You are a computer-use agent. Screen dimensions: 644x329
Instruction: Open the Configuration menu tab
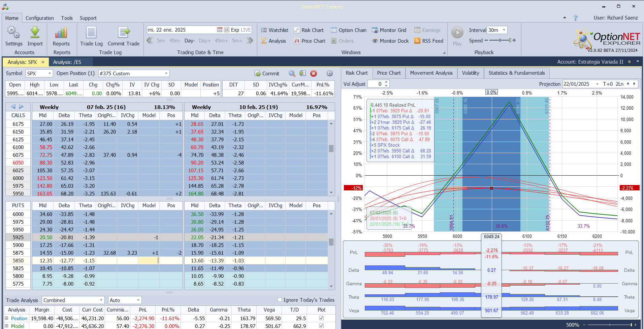point(40,18)
